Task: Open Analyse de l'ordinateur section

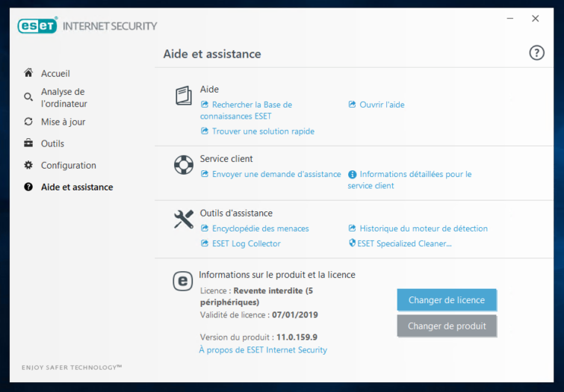Action: click(64, 98)
